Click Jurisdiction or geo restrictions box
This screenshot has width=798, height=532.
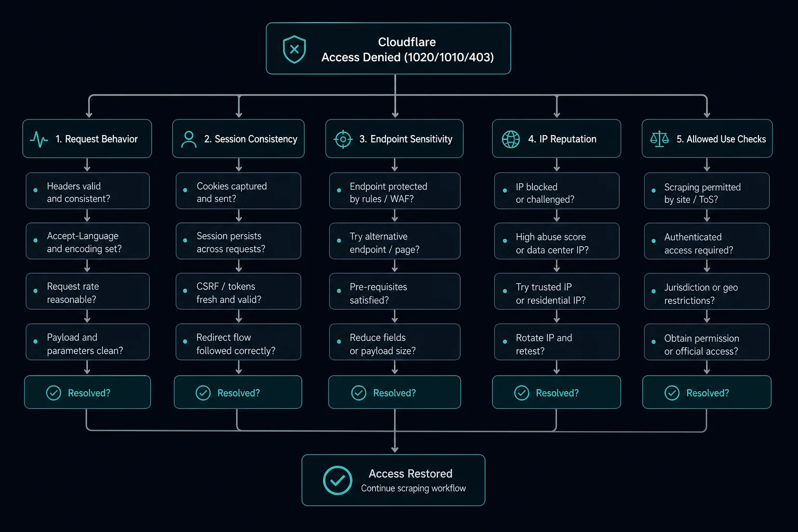click(707, 291)
